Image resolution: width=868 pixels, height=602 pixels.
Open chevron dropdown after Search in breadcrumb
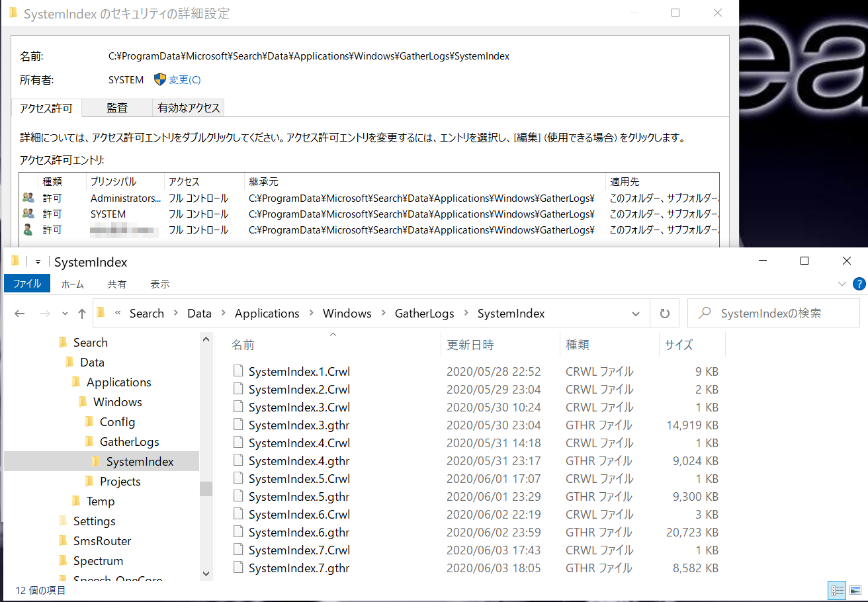176,314
